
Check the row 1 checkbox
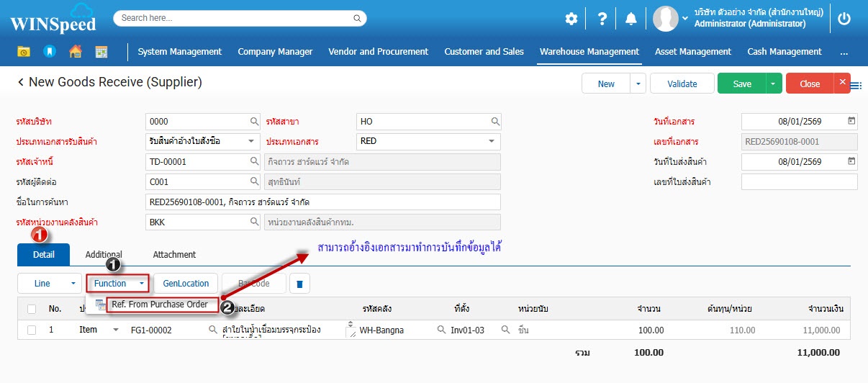[32, 330]
